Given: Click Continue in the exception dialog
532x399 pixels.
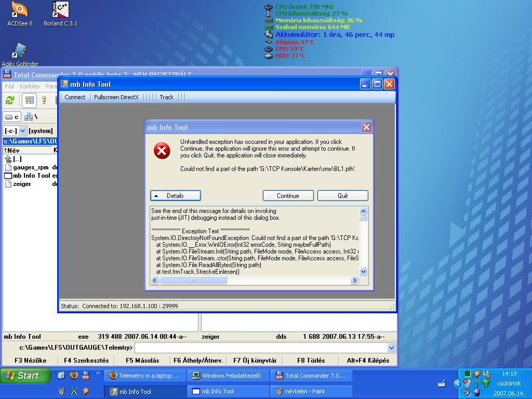Looking at the screenshot, I should (288, 196).
